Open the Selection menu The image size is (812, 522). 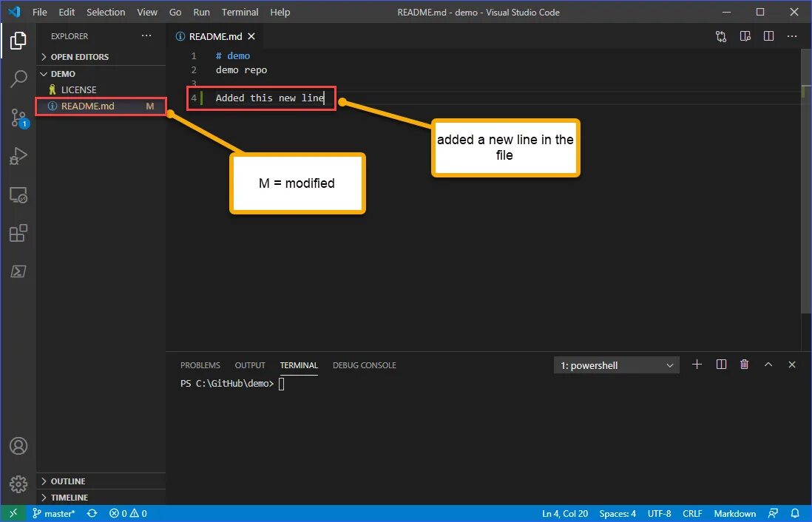coord(106,12)
